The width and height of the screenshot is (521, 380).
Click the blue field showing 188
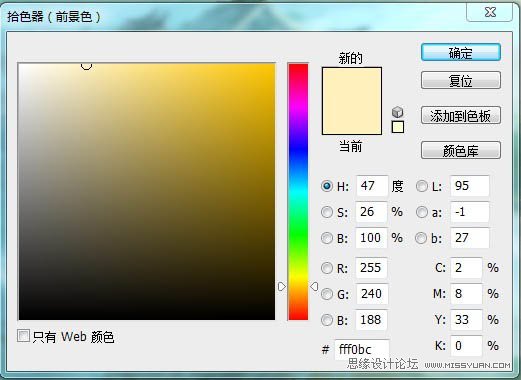(371, 320)
